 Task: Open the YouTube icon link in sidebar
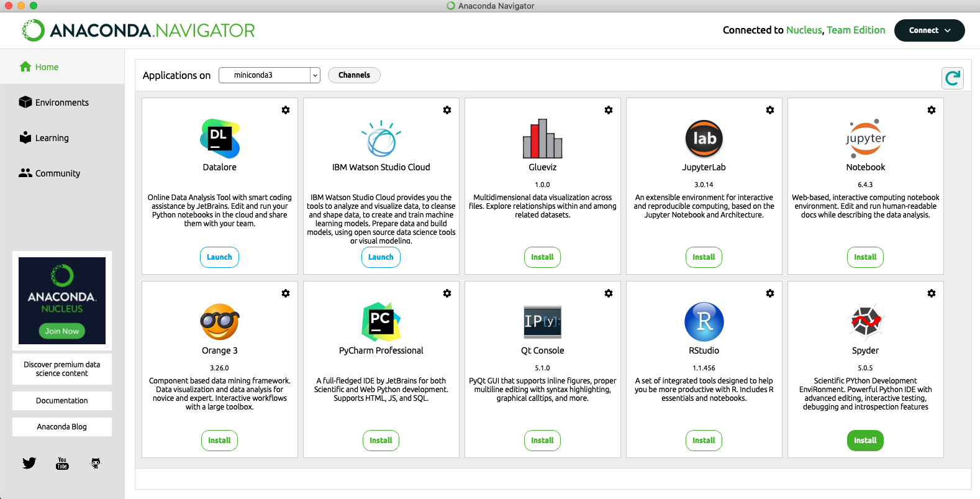click(62, 463)
